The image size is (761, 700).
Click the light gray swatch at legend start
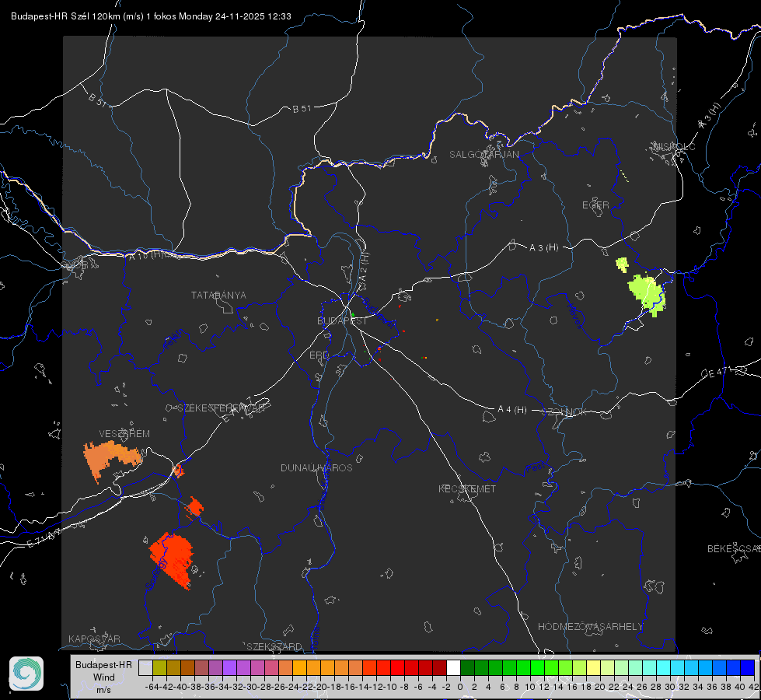145,667
